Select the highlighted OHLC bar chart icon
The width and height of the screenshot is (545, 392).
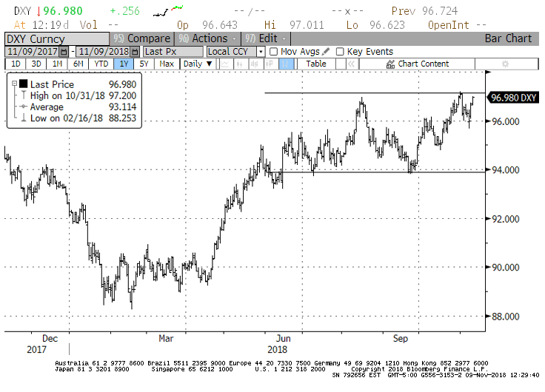tap(286, 64)
